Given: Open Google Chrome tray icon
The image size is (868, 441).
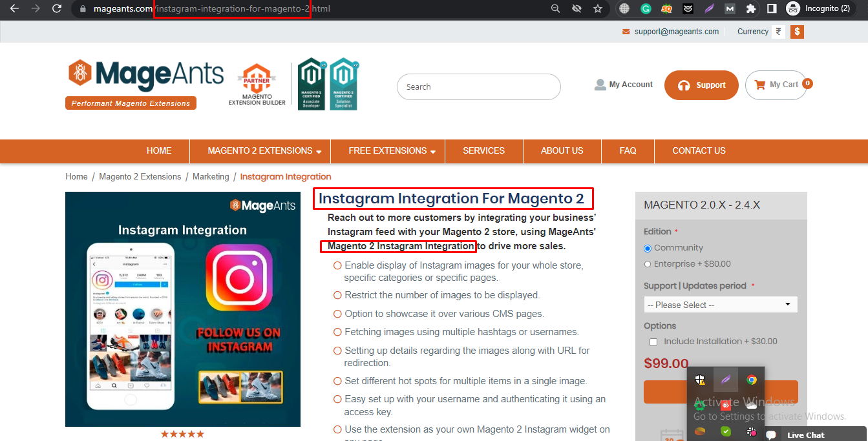Looking at the screenshot, I should (752, 380).
